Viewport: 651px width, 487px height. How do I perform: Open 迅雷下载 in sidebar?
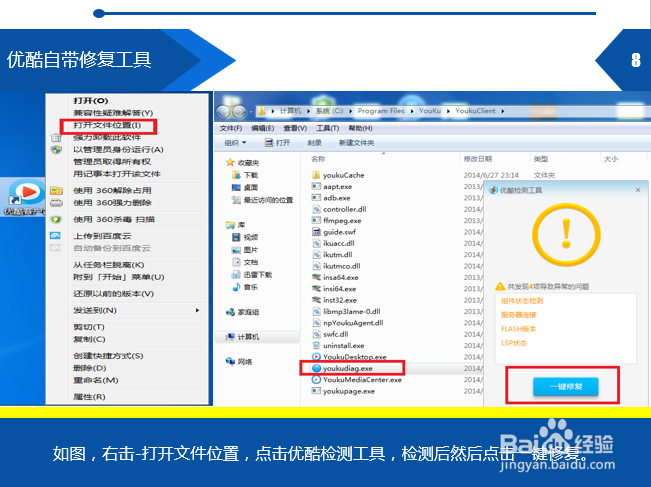coord(257,274)
